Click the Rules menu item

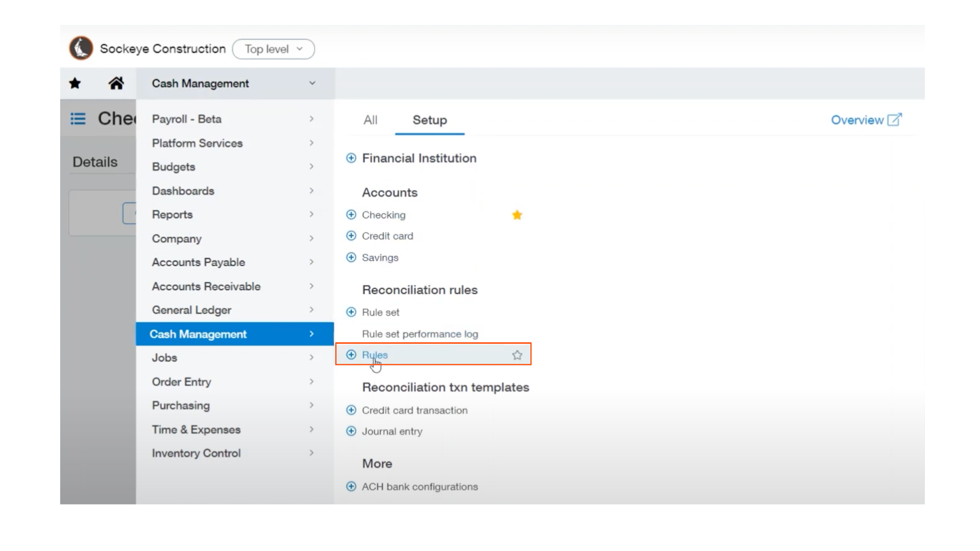point(375,355)
